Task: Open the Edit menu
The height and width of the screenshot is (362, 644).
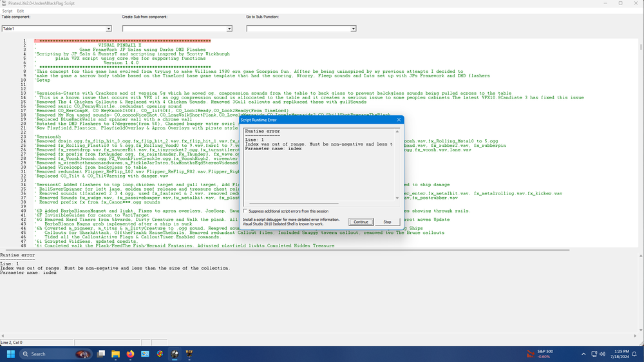Action: point(20,11)
